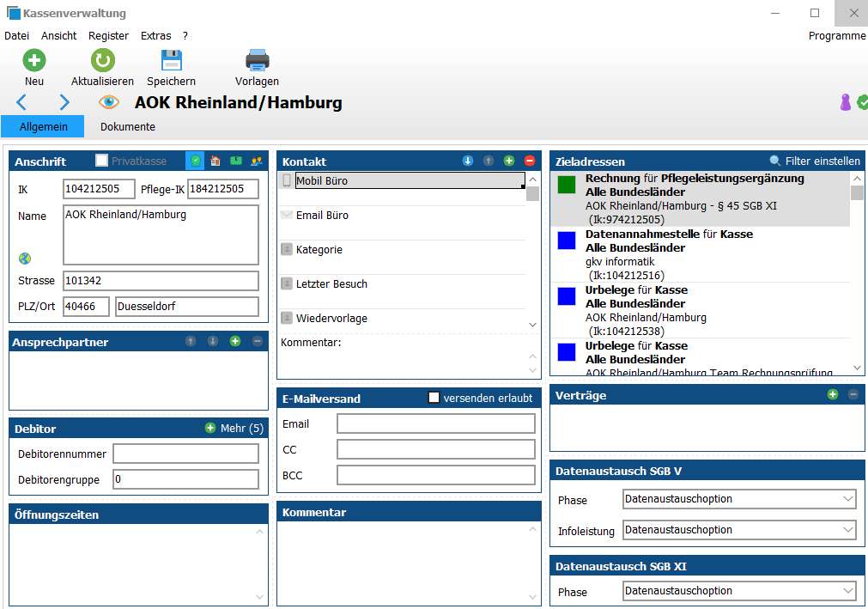
Task: Click Zieladressen list scroll-down chevron
Action: pyautogui.click(x=857, y=368)
